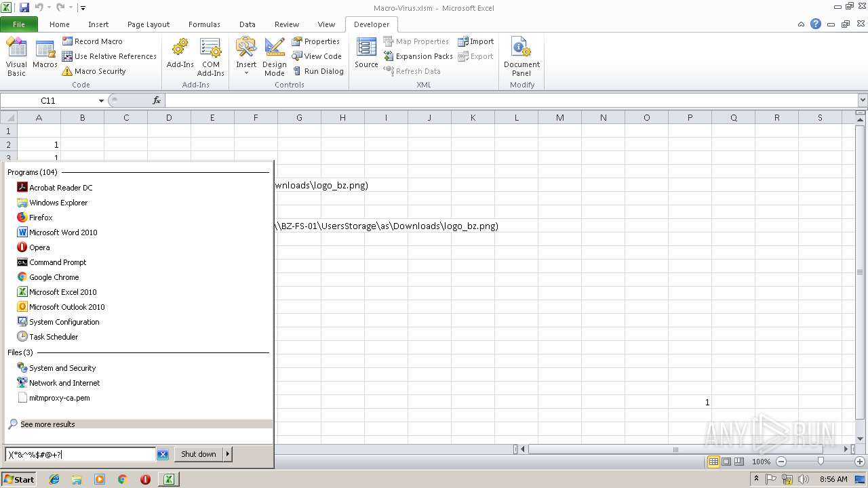Launch Opera from Start menu
The height and width of the screenshot is (488, 868).
click(x=34, y=247)
